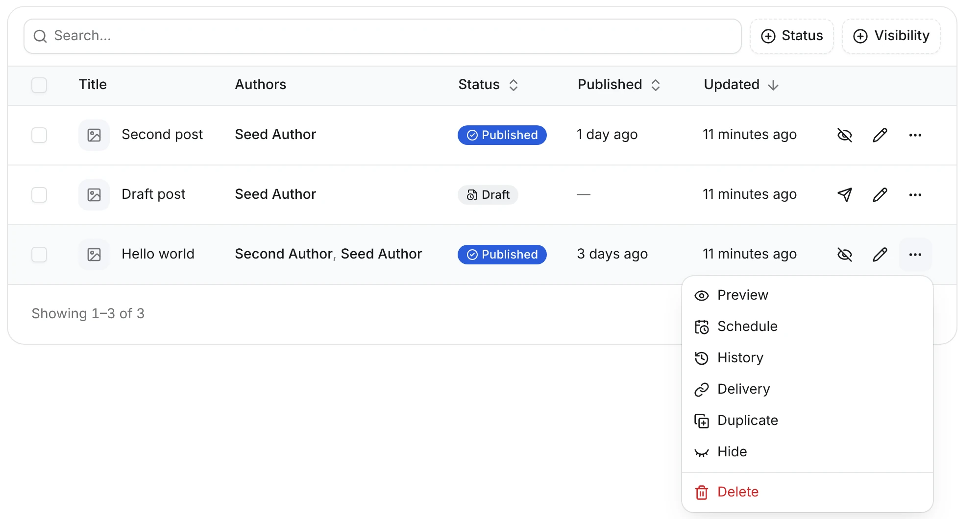Click the Published badge on Second post
The image size is (980, 519).
pos(502,135)
